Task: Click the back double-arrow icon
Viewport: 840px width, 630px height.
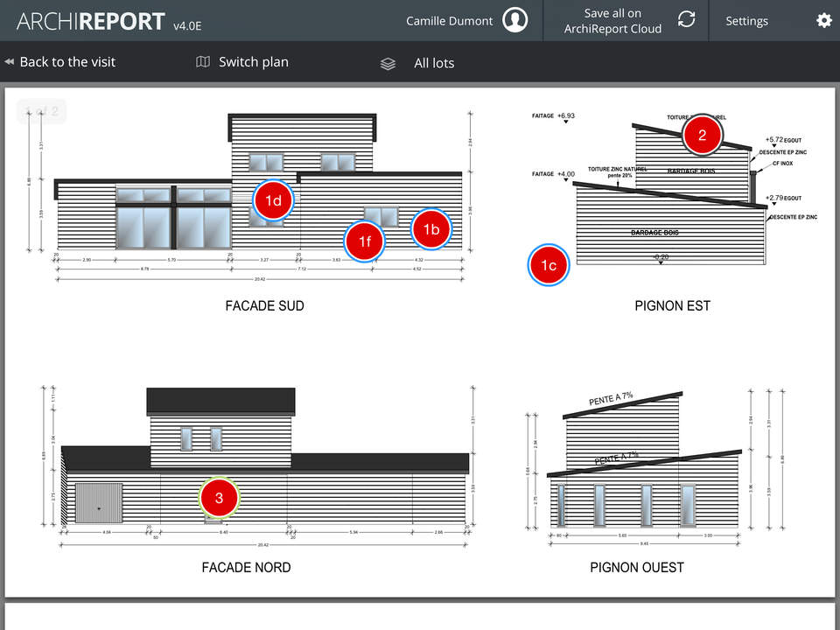Action: 9,62
